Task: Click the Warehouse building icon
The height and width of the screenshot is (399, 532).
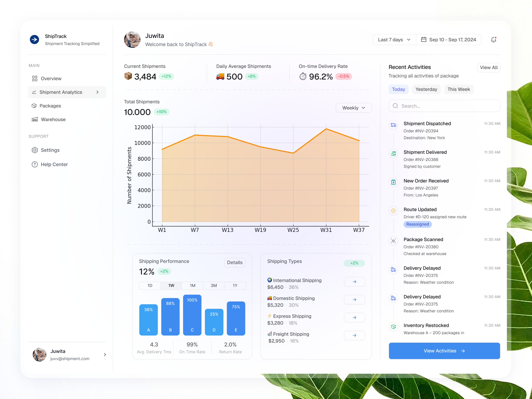Action: point(35,119)
